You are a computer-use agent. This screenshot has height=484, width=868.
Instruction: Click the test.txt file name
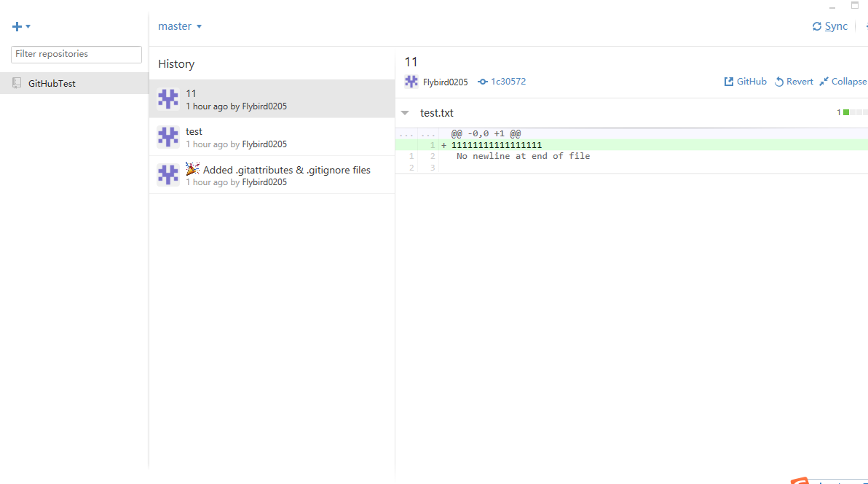coord(437,113)
